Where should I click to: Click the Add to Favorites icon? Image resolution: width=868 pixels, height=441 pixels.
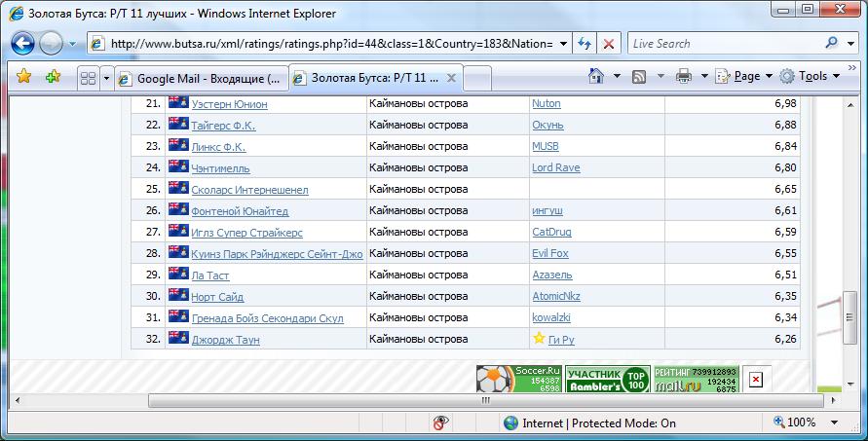click(53, 77)
